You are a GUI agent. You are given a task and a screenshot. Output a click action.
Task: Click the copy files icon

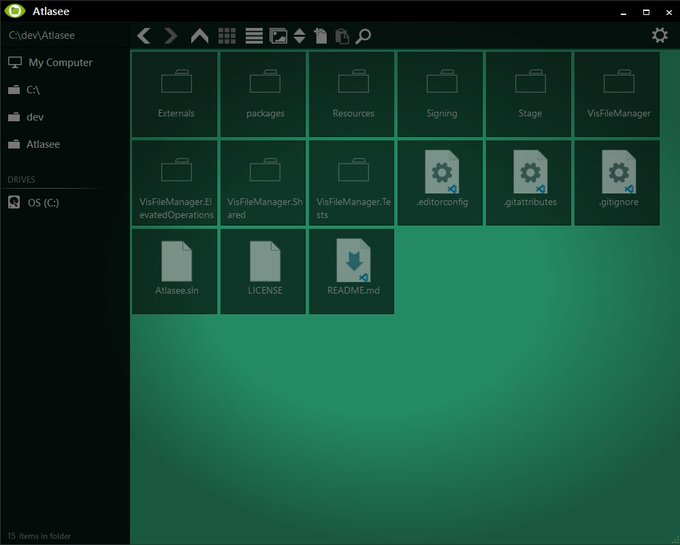click(321, 36)
